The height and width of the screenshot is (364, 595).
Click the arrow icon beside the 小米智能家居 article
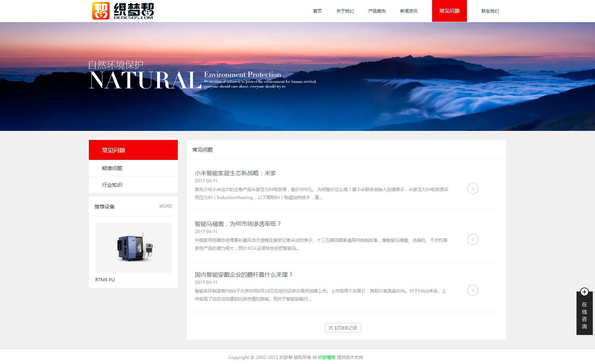473,189
